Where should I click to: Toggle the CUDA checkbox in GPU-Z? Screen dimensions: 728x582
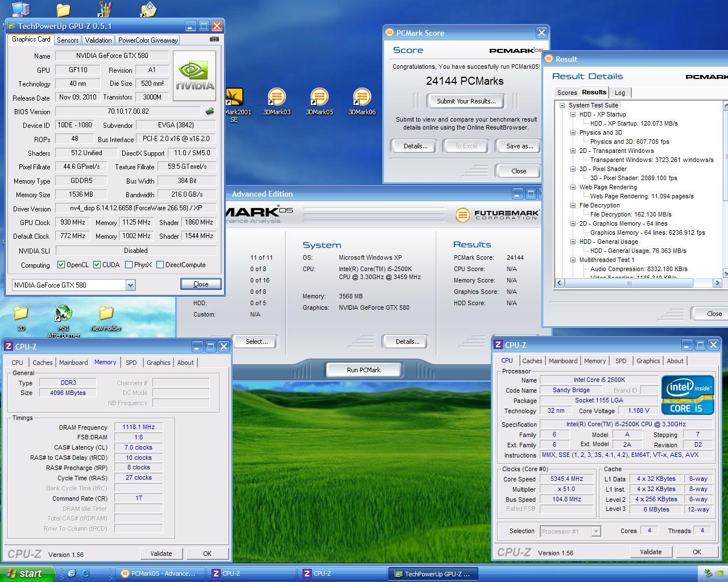point(97,265)
